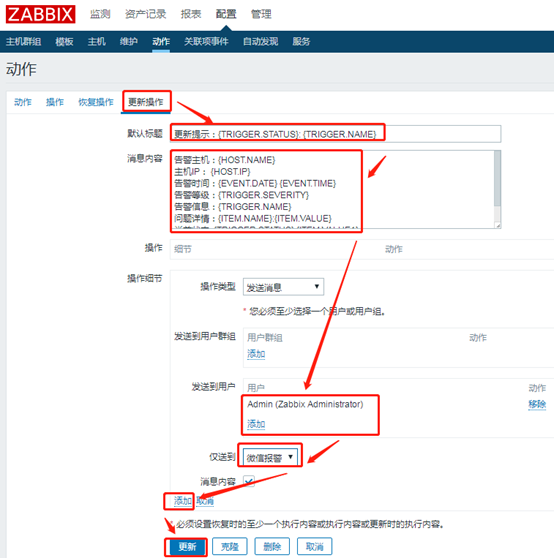Screen dimensions: 554x558
Task: Click the {HOST.NAME} line in message
Action: coord(225,160)
